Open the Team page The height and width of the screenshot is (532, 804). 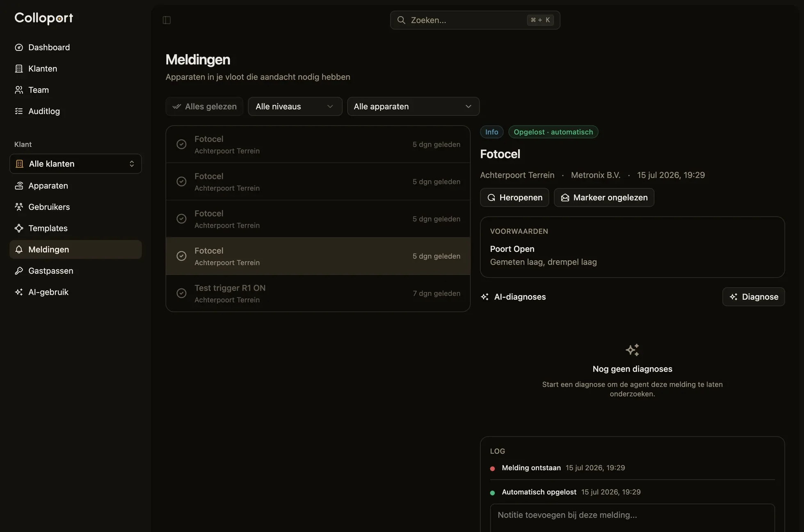pyautogui.click(x=75, y=90)
